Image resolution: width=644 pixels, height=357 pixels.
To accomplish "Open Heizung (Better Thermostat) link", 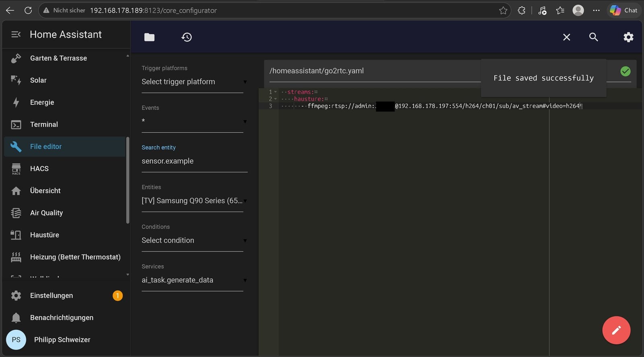I will (65, 257).
